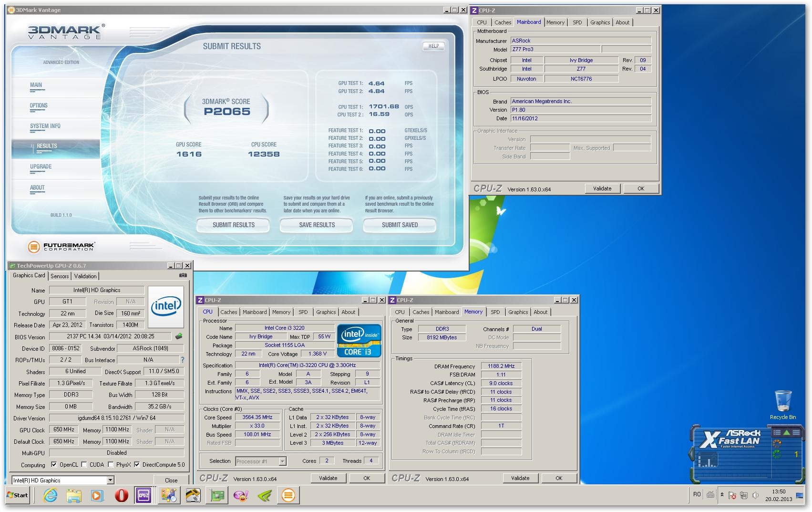Click the P2065 3DMark score text
The height and width of the screenshot is (512, 812).
[x=226, y=112]
